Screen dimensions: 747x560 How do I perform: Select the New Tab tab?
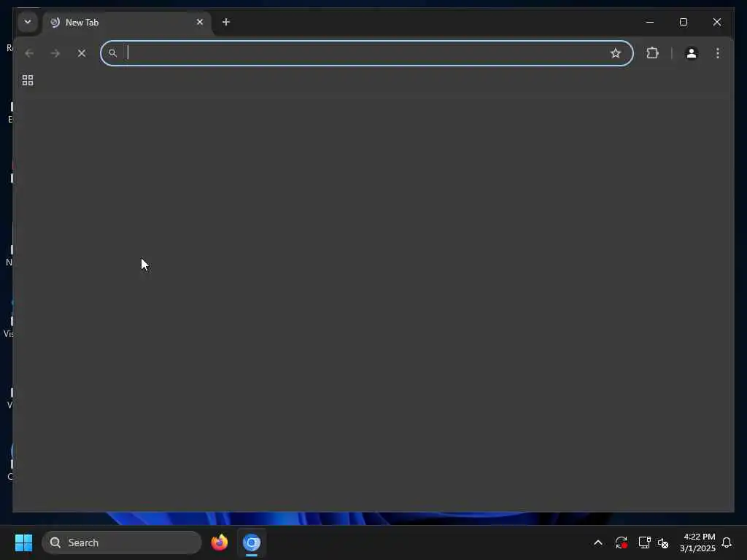pos(127,23)
